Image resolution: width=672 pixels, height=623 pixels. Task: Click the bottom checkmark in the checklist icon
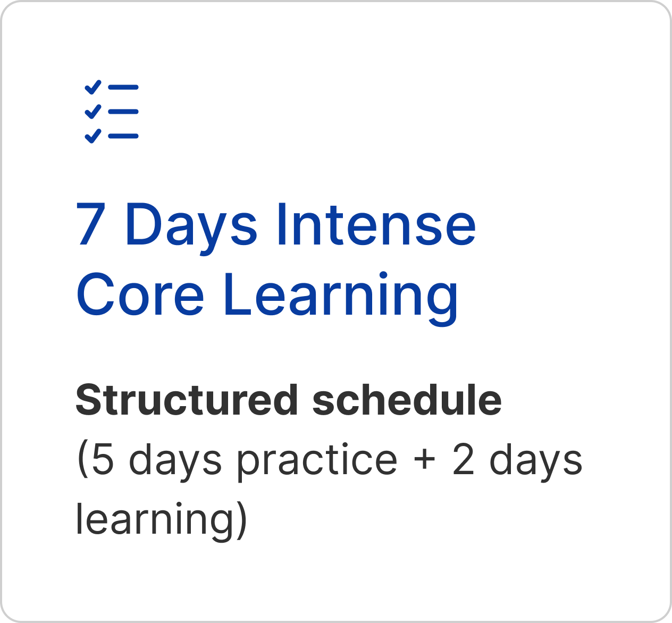93,136
